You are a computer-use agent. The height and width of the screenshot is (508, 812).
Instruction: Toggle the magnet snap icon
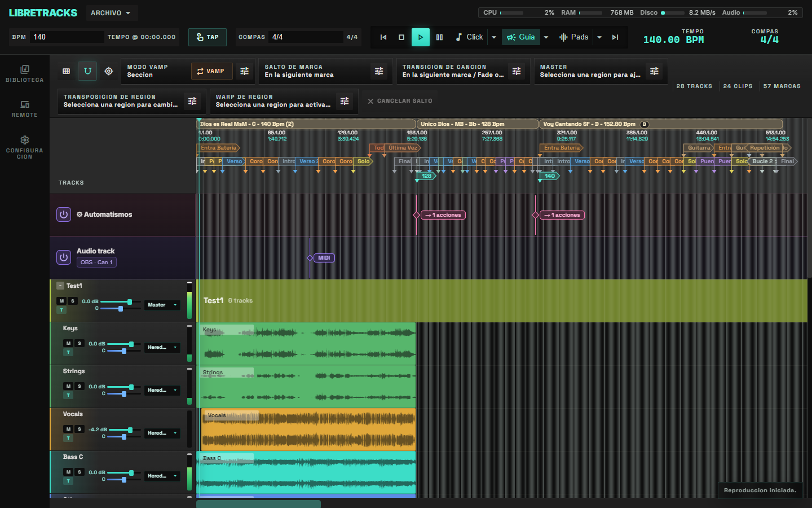click(x=87, y=71)
